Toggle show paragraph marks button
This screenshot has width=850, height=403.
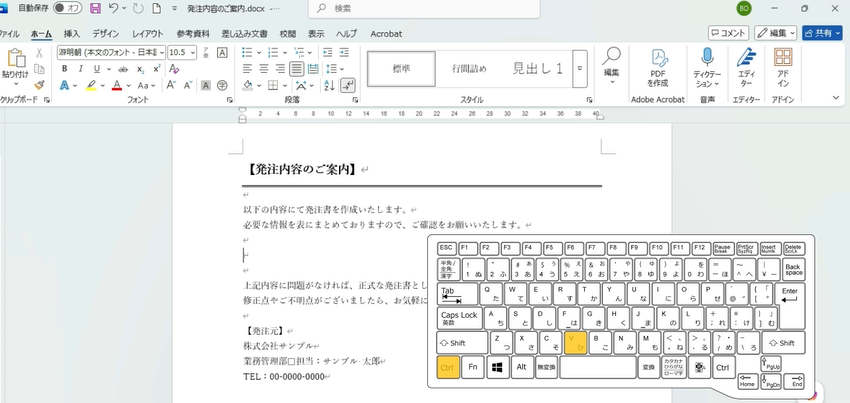347,85
